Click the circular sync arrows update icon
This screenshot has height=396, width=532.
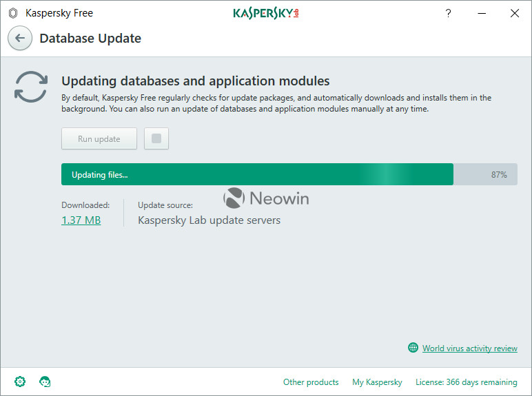point(31,87)
